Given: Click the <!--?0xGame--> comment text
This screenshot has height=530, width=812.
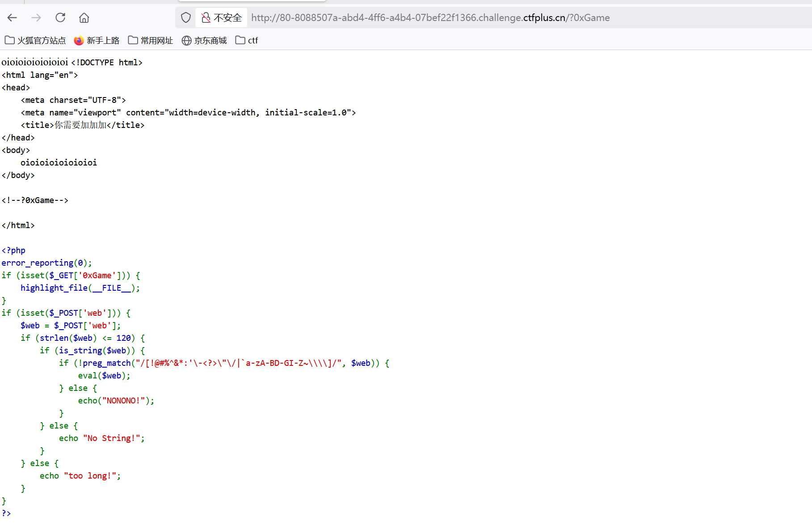Looking at the screenshot, I should coord(35,200).
